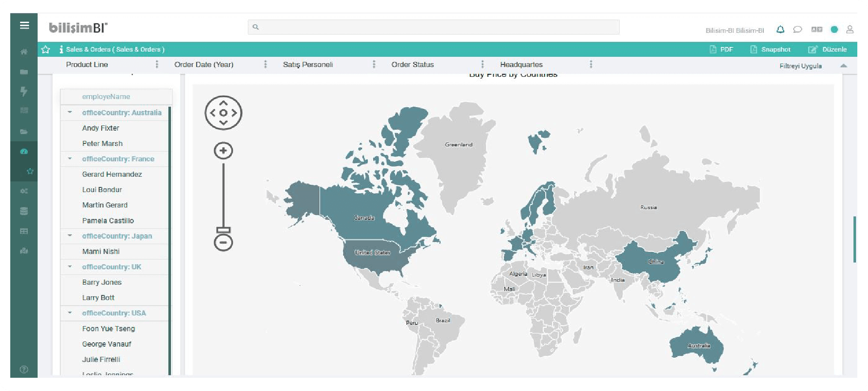This screenshot has height=391, width=868.
Task: Open the Product Line filter options menu
Action: pos(157,64)
